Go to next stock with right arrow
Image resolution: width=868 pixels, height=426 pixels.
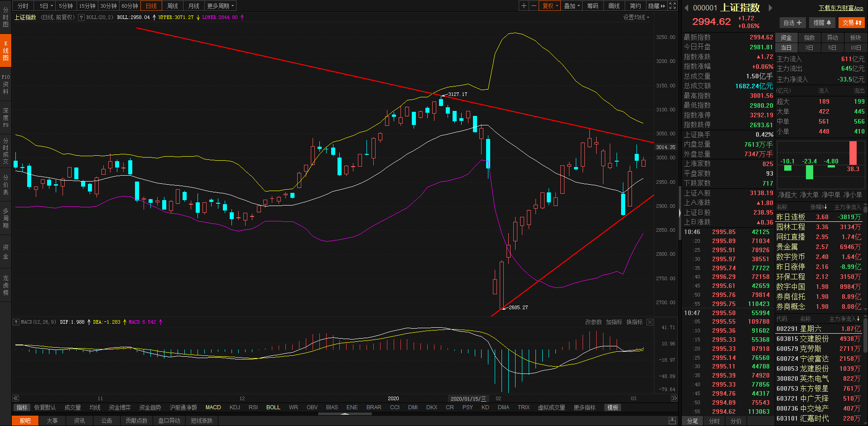pos(770,8)
